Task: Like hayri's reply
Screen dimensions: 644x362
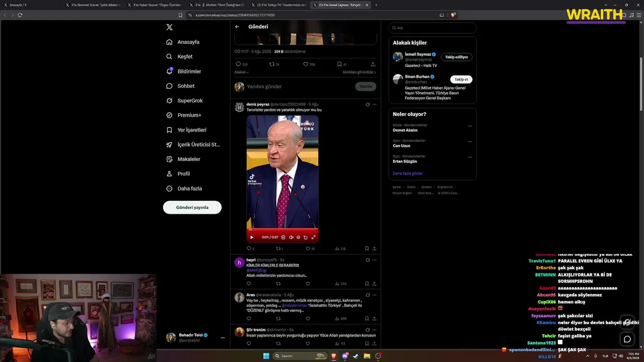Action: point(307,284)
